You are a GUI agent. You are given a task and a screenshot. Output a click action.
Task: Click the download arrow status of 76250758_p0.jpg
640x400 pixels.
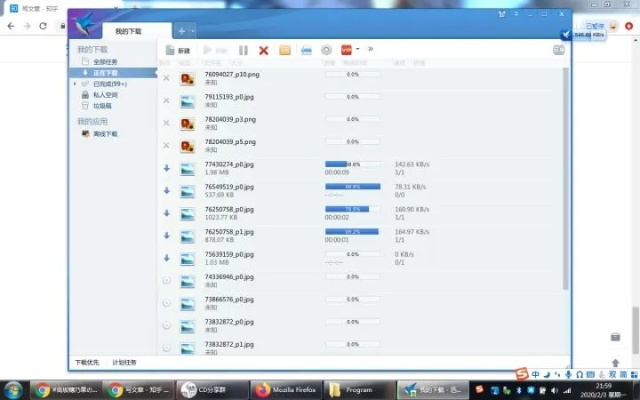click(166, 213)
